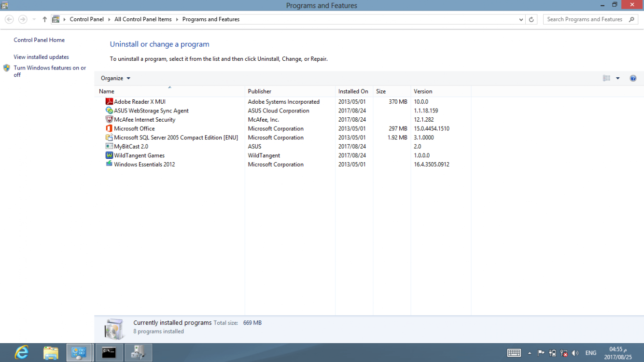This screenshot has width=644, height=362.
Task: Select publisher cell 'Adobe Systems Incorporated'
Action: click(x=284, y=102)
